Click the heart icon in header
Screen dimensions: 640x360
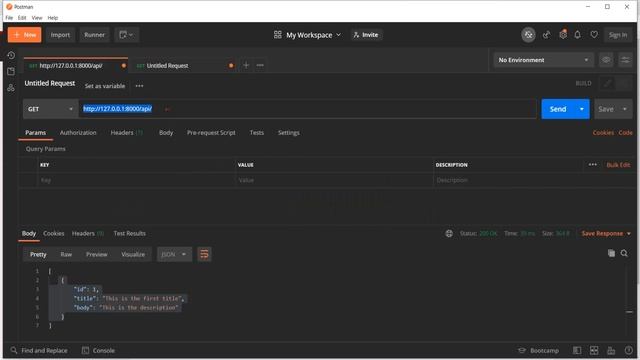pyautogui.click(x=594, y=35)
